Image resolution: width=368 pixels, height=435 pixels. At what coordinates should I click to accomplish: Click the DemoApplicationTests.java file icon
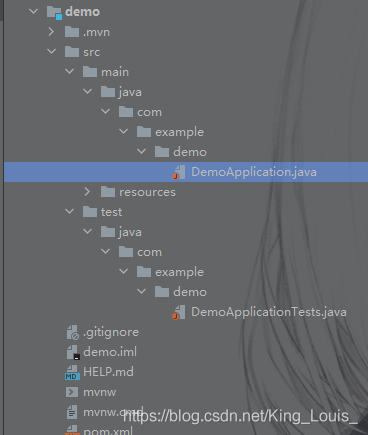click(179, 312)
